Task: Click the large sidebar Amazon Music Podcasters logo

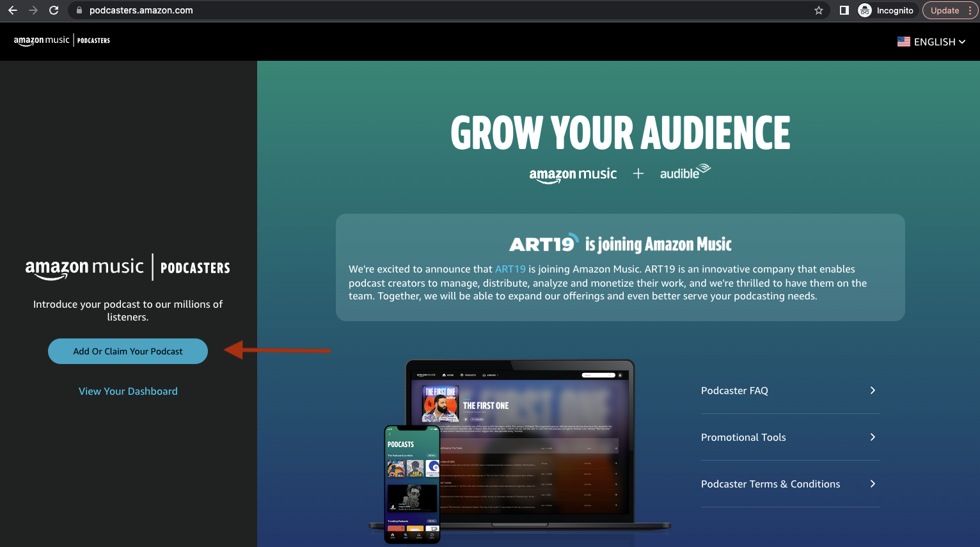Action: (128, 267)
